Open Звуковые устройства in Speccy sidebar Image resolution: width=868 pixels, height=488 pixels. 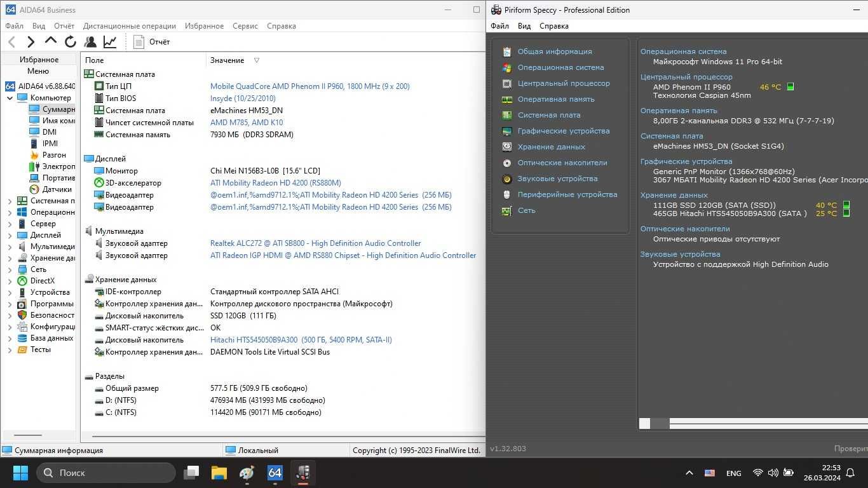coord(557,179)
